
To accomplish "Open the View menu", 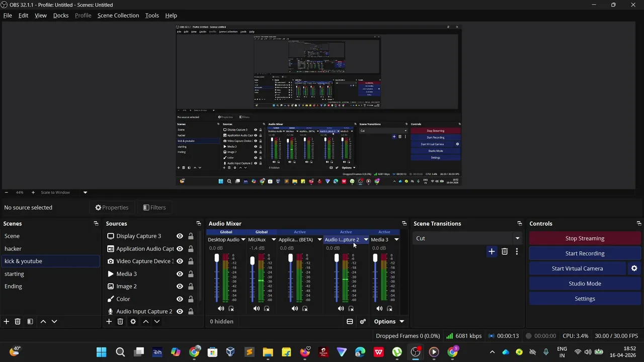I will click(x=41, y=16).
